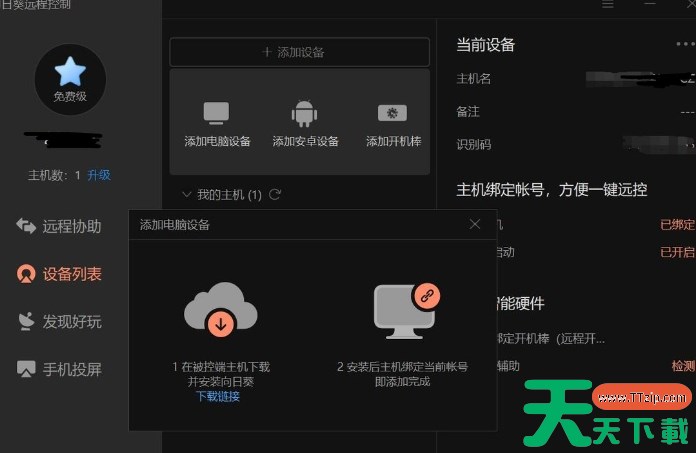Click the monitor with link badge icon
This screenshot has height=453, width=696.
pyautogui.click(x=407, y=311)
